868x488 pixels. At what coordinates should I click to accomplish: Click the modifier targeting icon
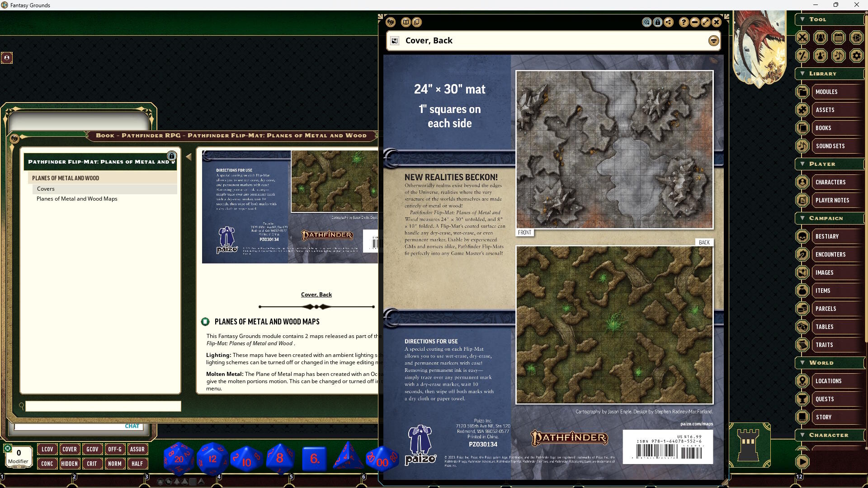tap(8, 448)
